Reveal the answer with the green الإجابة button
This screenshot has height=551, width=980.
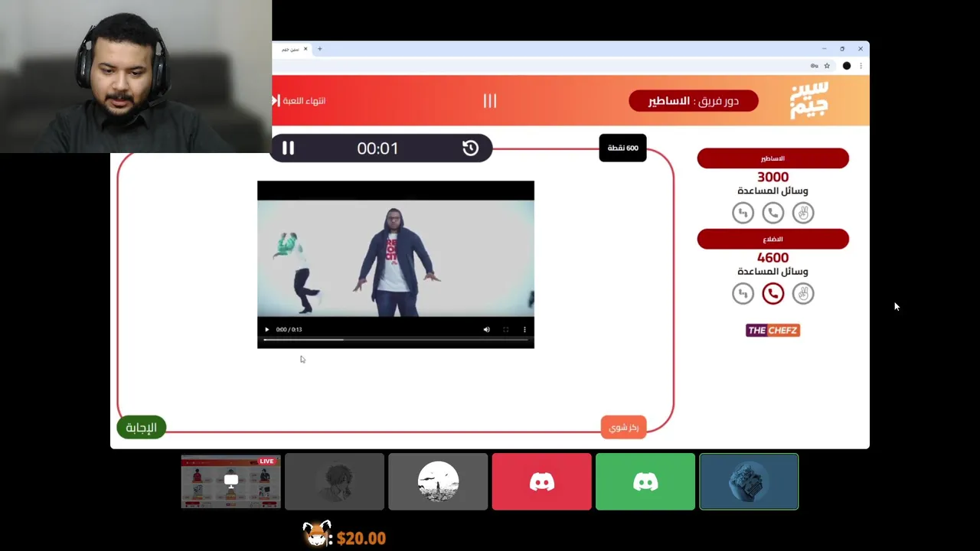point(142,427)
